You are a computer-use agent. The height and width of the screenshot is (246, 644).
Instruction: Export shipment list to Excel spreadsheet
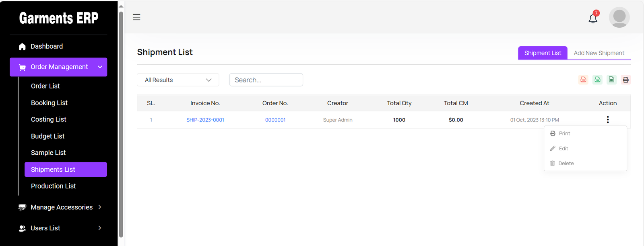click(x=611, y=80)
